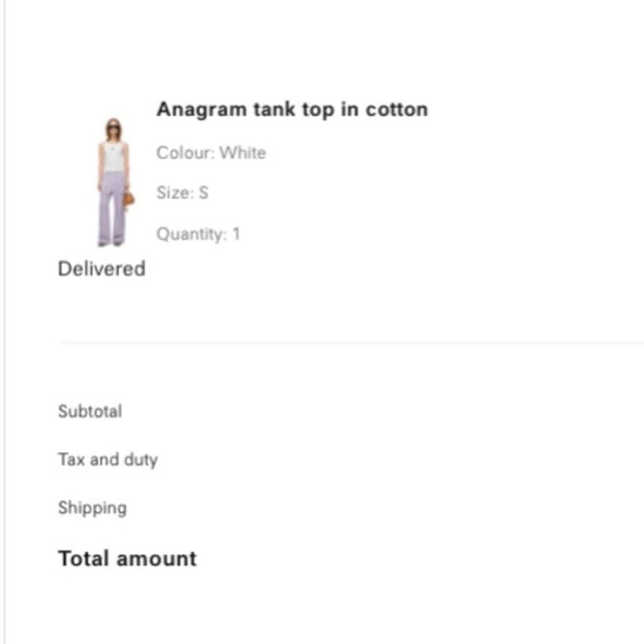Click the white tank top on model
This screenshot has height=644, width=644.
113,156
